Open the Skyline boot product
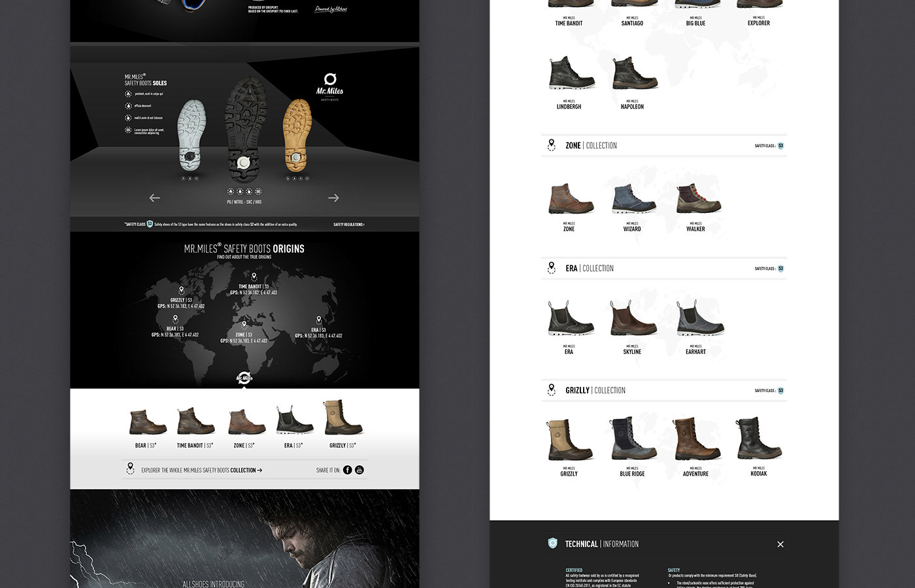The width and height of the screenshot is (915, 588). tap(634, 318)
